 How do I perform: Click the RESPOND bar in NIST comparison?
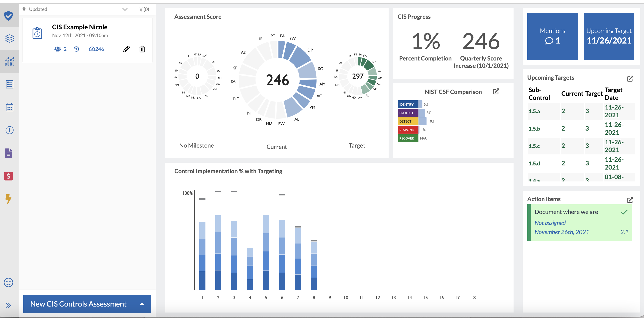pos(409,130)
